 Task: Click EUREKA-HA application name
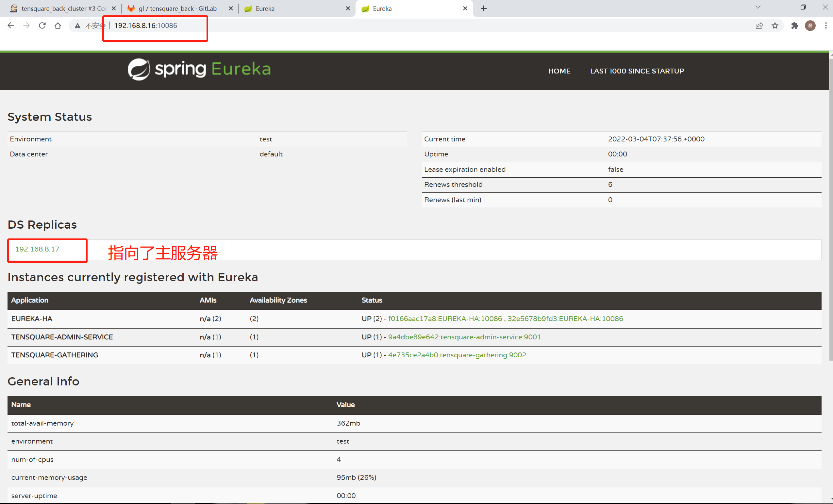click(32, 318)
